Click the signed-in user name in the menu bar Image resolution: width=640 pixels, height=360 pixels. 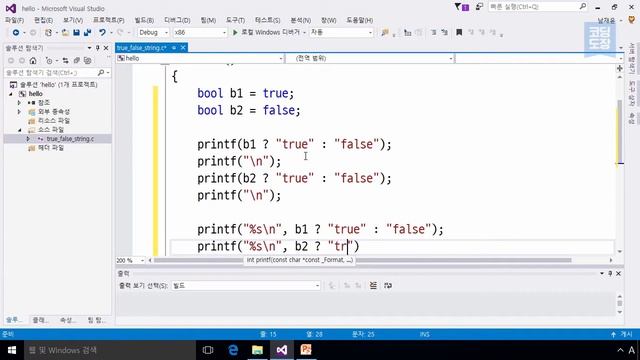[x=606, y=20]
